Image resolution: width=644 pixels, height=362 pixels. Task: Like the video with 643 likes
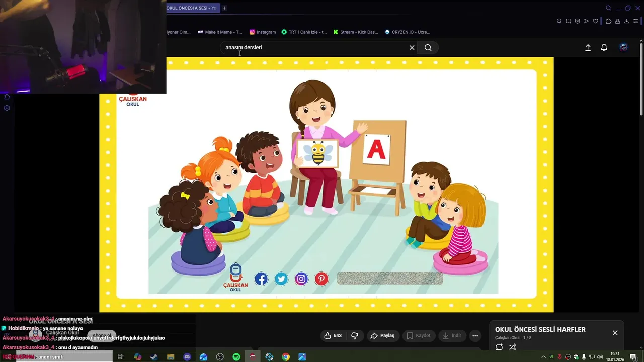[x=333, y=336]
